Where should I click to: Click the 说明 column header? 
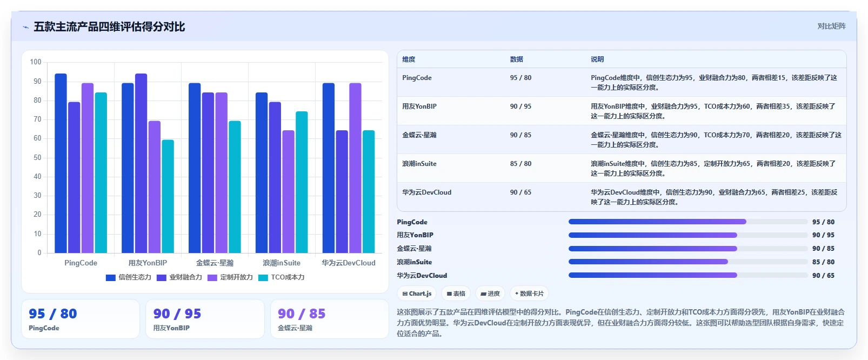click(x=597, y=59)
